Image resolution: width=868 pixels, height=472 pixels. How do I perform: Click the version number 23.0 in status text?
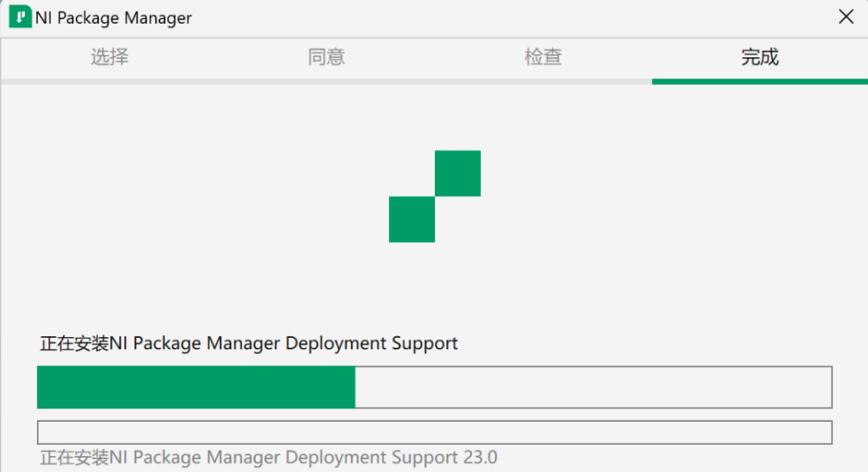click(x=480, y=458)
